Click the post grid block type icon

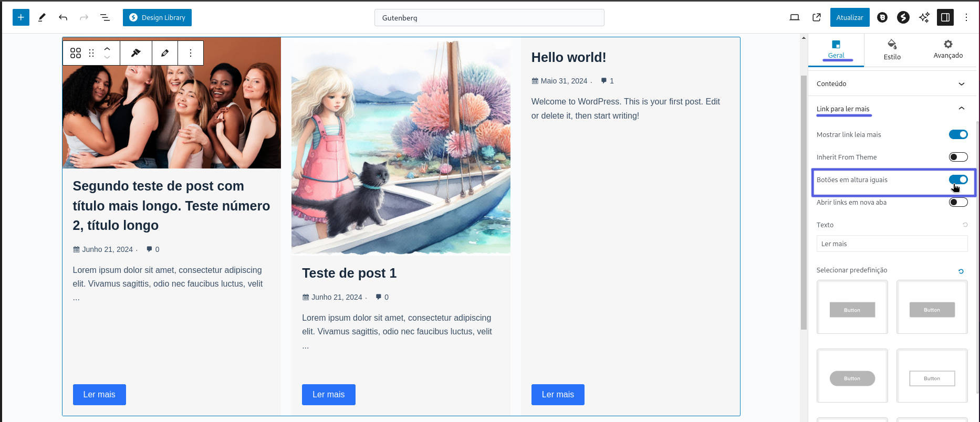click(x=76, y=53)
